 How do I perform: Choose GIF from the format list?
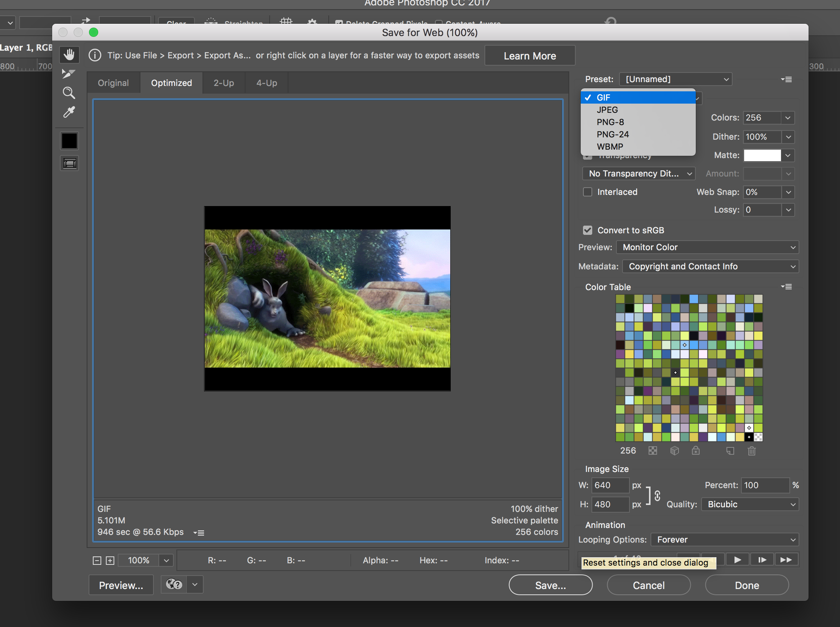pyautogui.click(x=638, y=97)
